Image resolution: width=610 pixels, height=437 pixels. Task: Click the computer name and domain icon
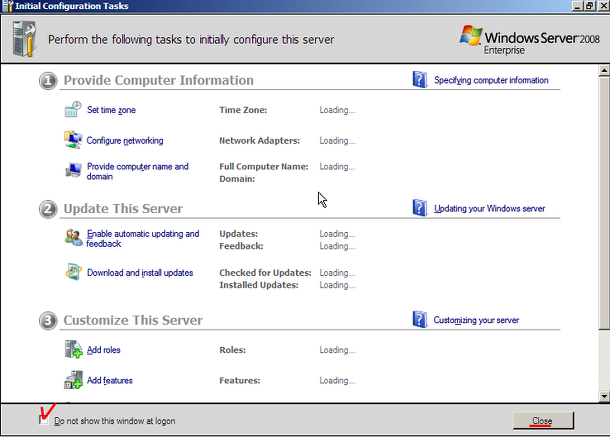[x=73, y=170]
